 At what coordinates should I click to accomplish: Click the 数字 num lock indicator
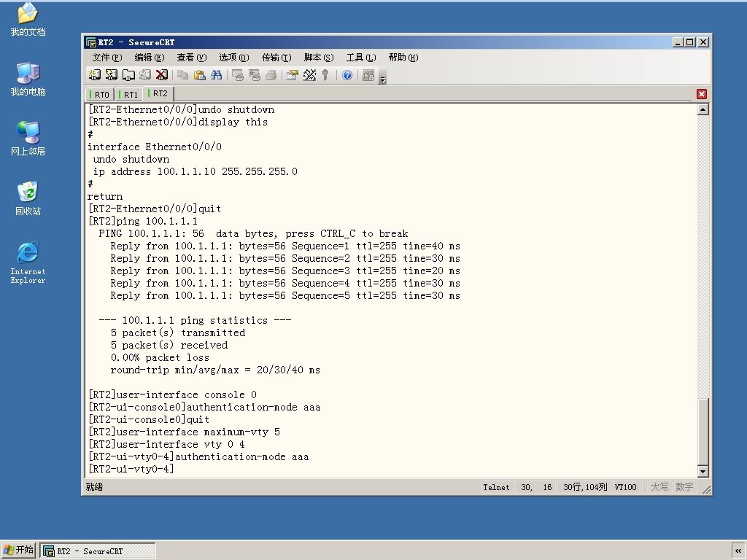tap(684, 487)
